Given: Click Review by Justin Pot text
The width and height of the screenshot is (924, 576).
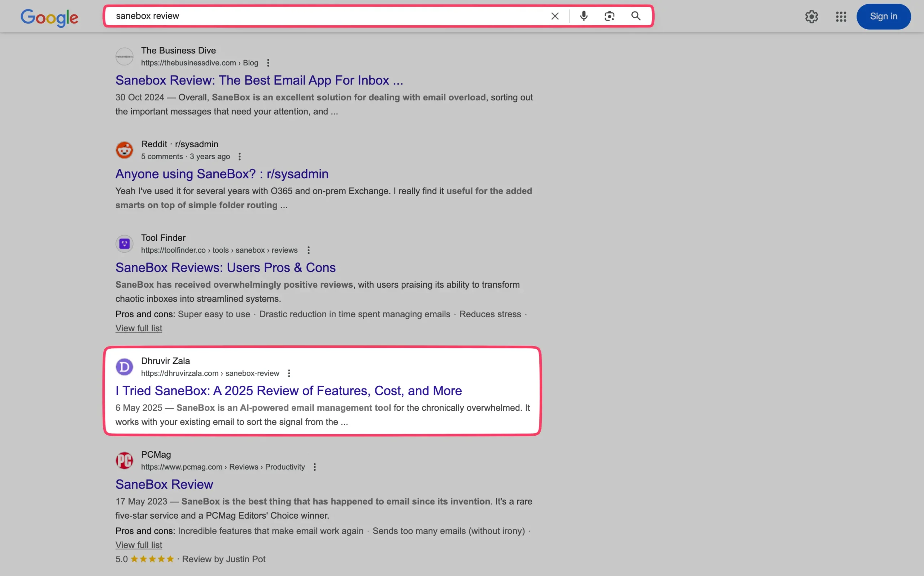Looking at the screenshot, I should tap(223, 559).
